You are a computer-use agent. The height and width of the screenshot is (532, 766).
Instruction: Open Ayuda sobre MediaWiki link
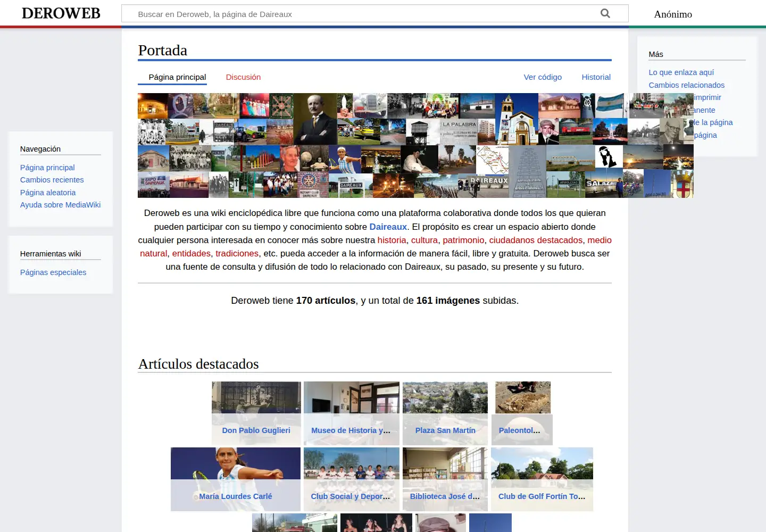(60, 205)
